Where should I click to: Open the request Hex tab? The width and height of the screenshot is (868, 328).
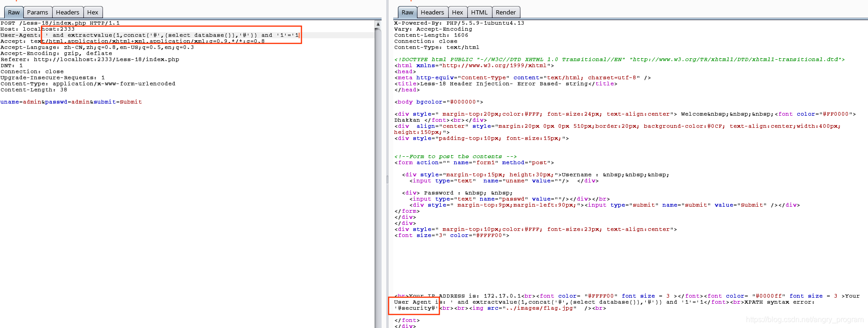pos(93,13)
